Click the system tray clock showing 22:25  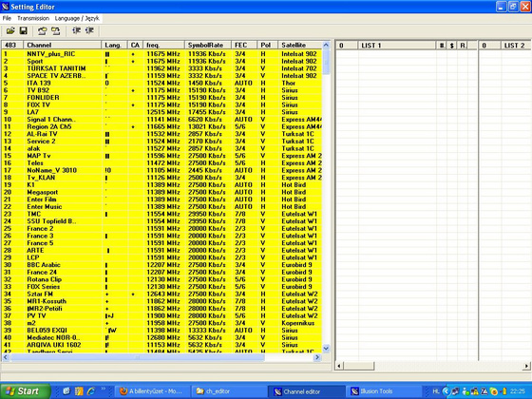518,391
